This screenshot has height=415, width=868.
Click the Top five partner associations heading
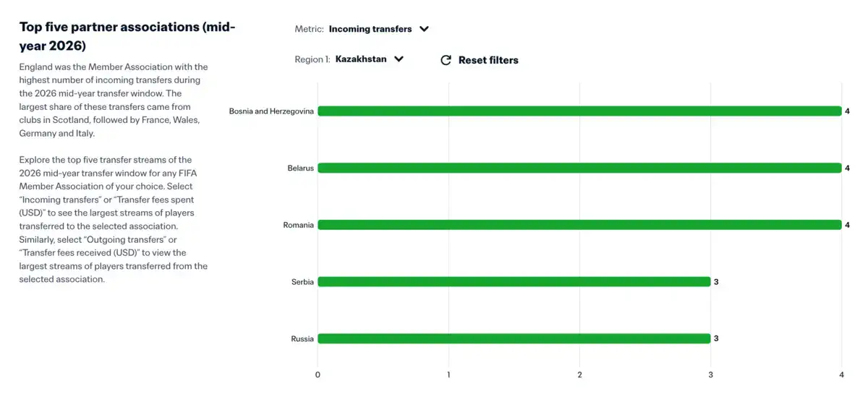(127, 36)
